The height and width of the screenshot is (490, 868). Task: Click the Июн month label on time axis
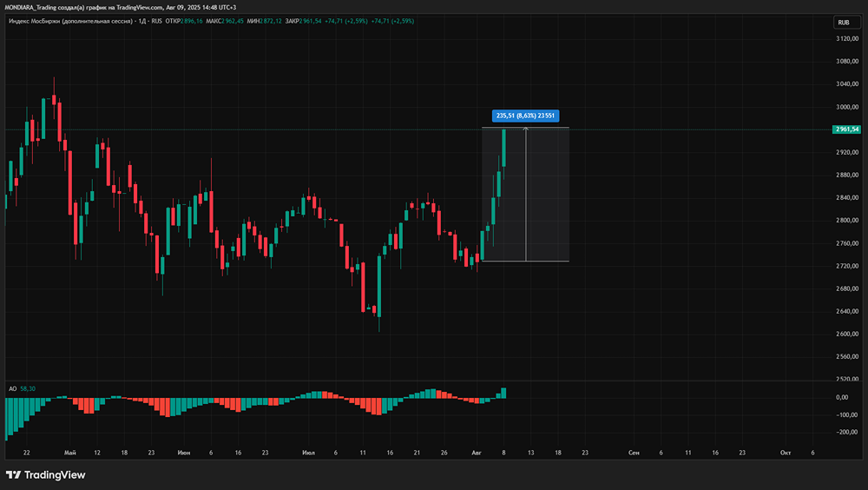(184, 453)
